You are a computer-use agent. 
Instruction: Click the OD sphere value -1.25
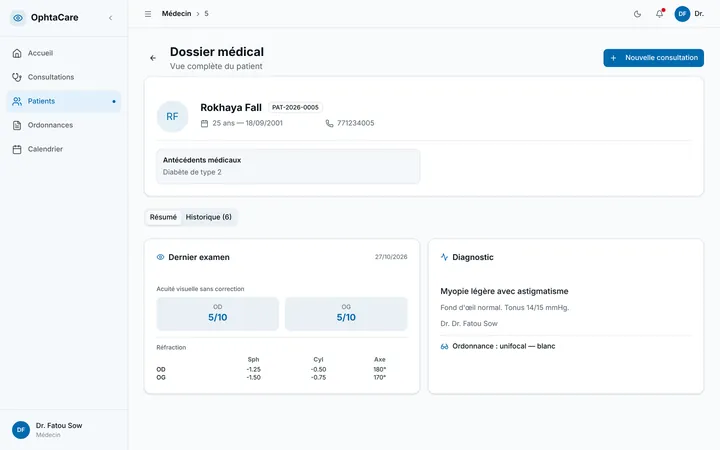point(253,369)
